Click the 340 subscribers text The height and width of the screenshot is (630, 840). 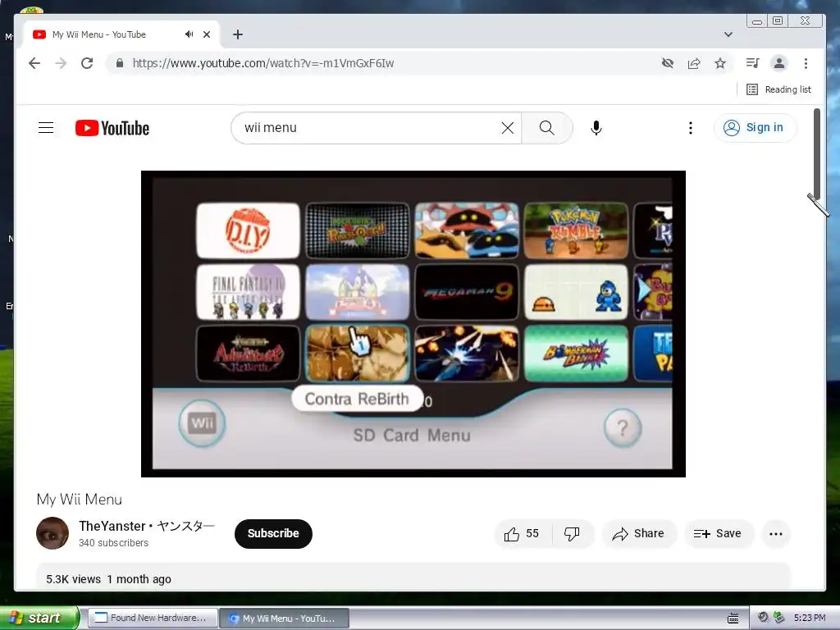pyautogui.click(x=113, y=543)
